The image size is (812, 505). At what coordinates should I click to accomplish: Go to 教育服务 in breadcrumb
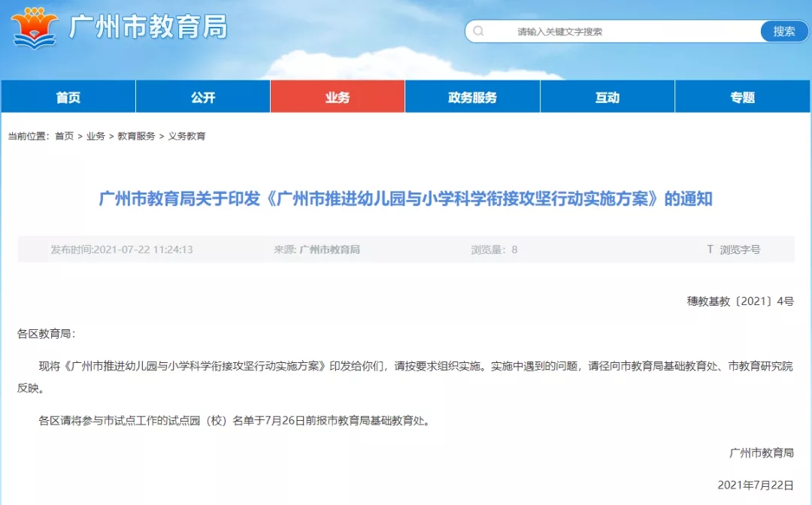[x=136, y=136]
